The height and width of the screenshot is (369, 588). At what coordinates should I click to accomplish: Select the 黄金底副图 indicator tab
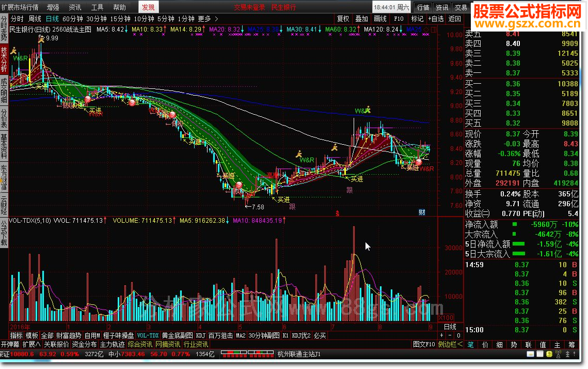point(178,335)
